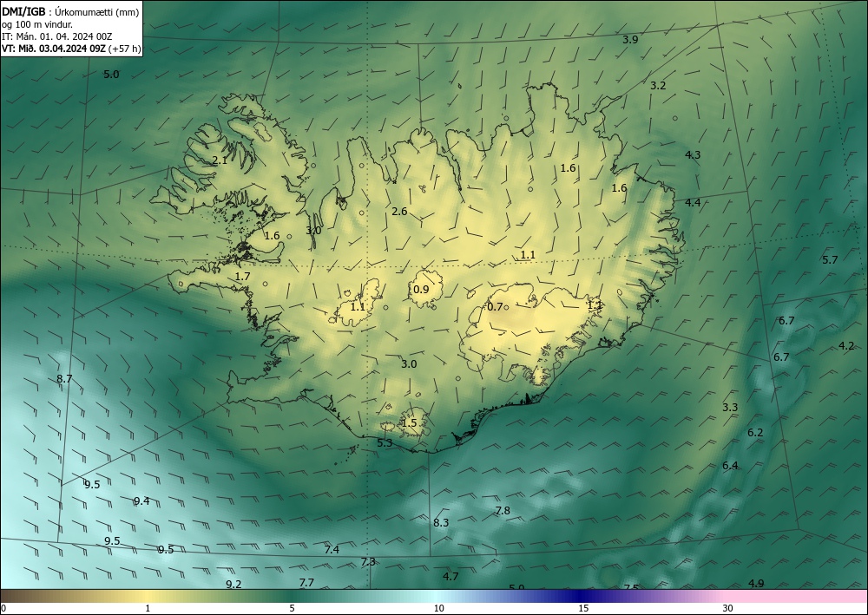Click the 9.4 value on the map
The image size is (868, 615).
point(141,501)
